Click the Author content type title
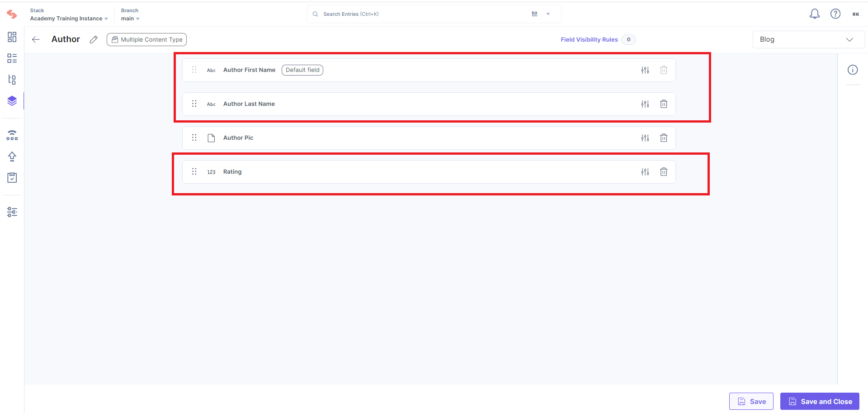Screen dimensions: 868x413 pyautogui.click(x=66, y=39)
